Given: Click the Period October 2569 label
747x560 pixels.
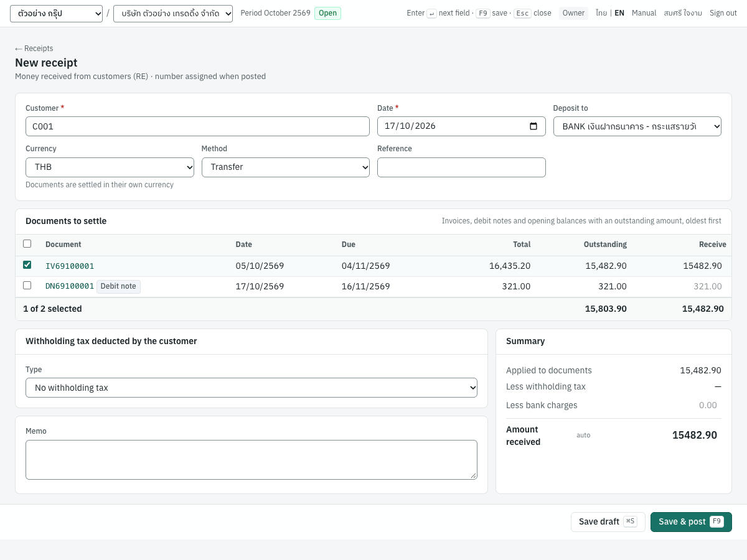Looking at the screenshot, I should [x=275, y=13].
